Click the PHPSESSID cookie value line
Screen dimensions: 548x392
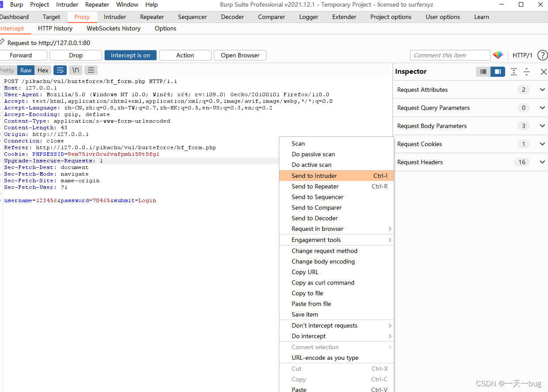pyautogui.click(x=82, y=154)
